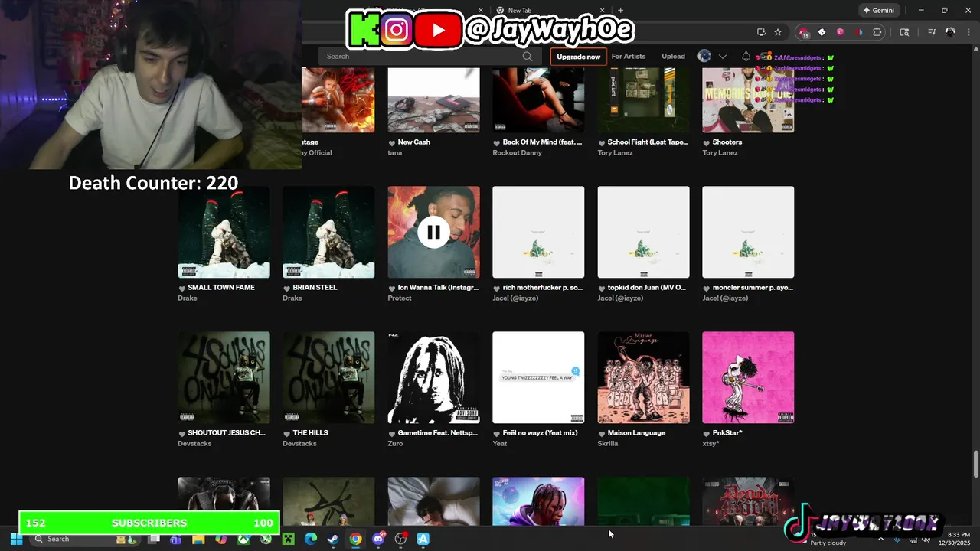Open the Upload page
This screenshot has width=980, height=551.
point(673,56)
